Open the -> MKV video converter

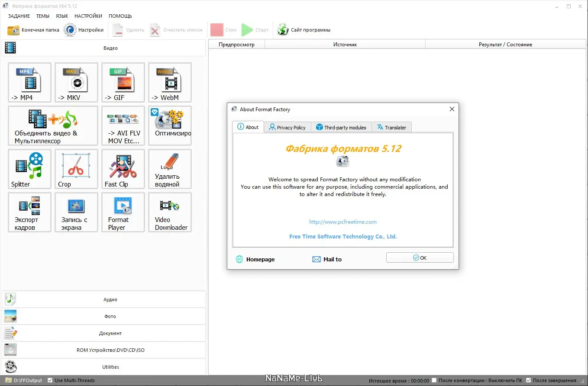click(76, 82)
